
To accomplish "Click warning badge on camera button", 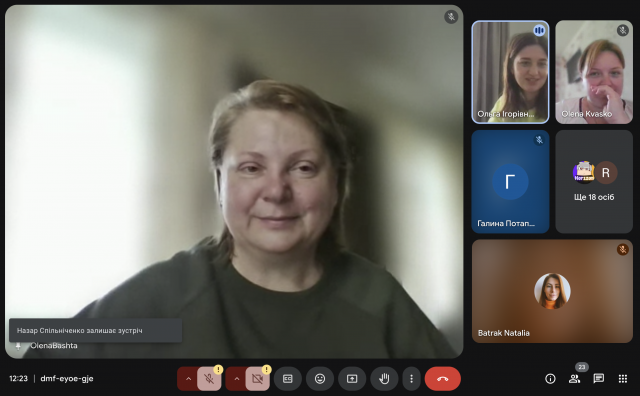I will point(267,369).
